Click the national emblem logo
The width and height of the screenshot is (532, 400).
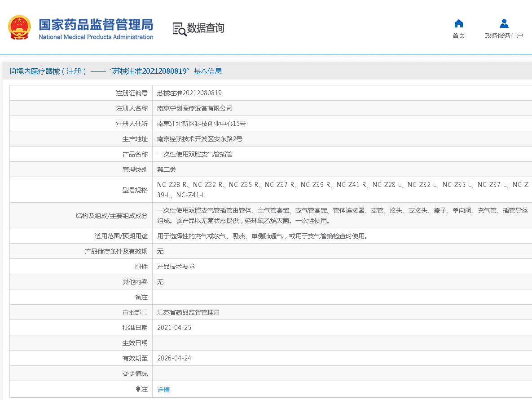click(x=19, y=27)
